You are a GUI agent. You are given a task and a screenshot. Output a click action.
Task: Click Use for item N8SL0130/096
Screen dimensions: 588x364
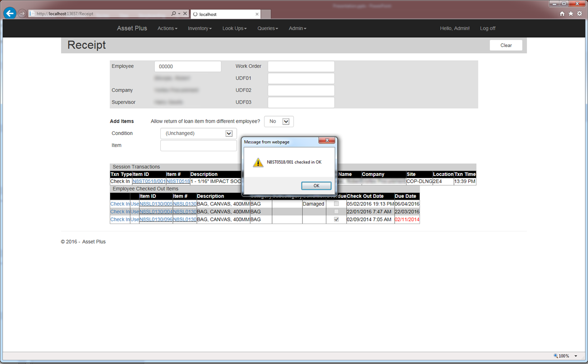pos(135,219)
